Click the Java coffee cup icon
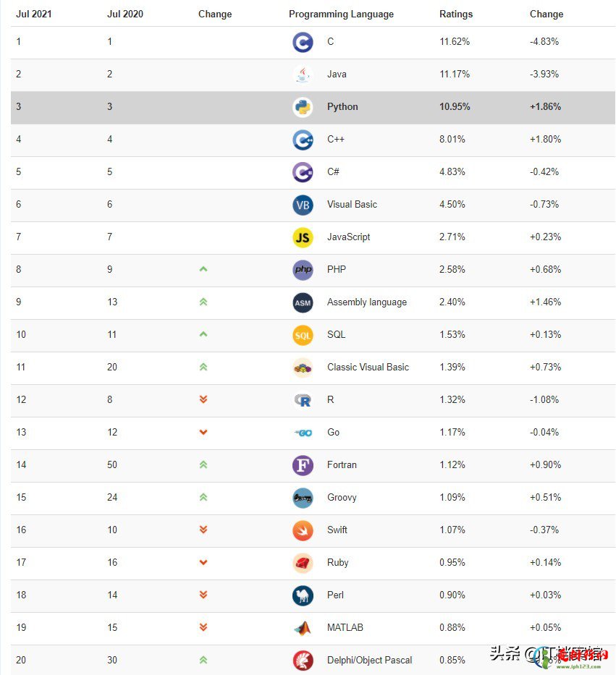This screenshot has height=675, width=616. click(303, 75)
